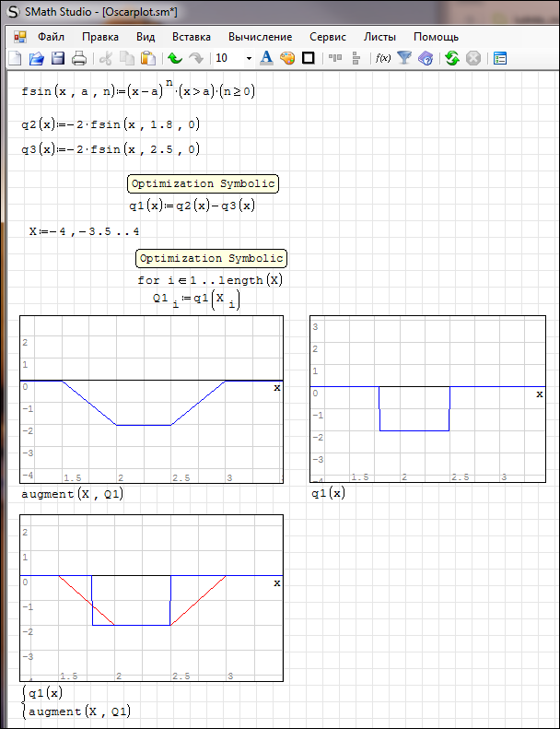This screenshot has width=560, height=729.
Task: Open the Вычисление menu
Action: [x=261, y=37]
